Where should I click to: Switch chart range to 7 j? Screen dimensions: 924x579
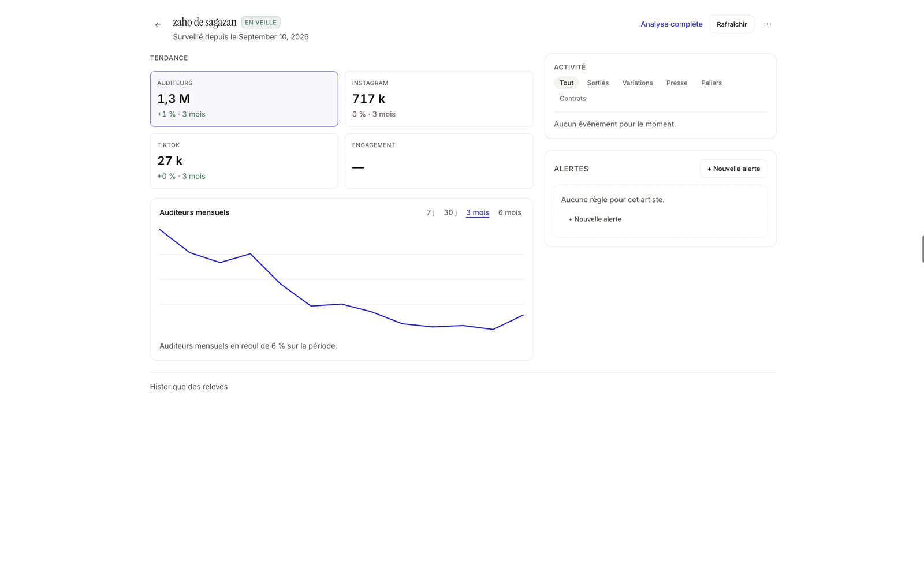pyautogui.click(x=430, y=212)
